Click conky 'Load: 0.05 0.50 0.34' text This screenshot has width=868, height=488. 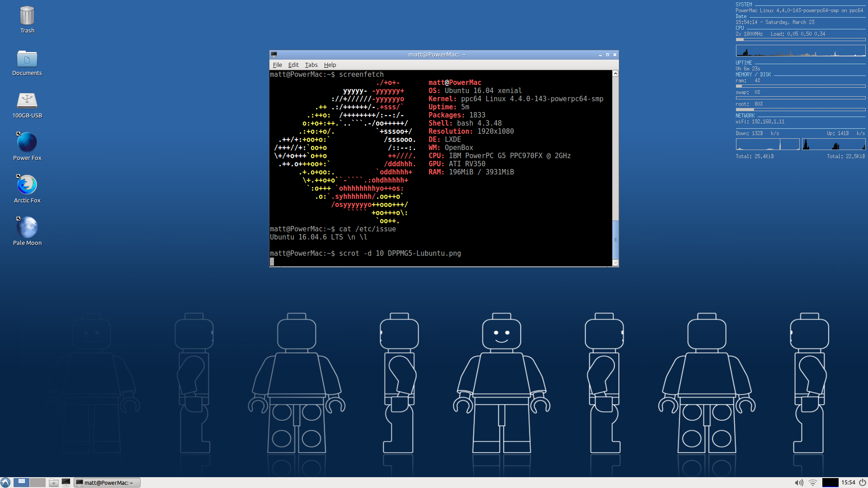coord(798,34)
